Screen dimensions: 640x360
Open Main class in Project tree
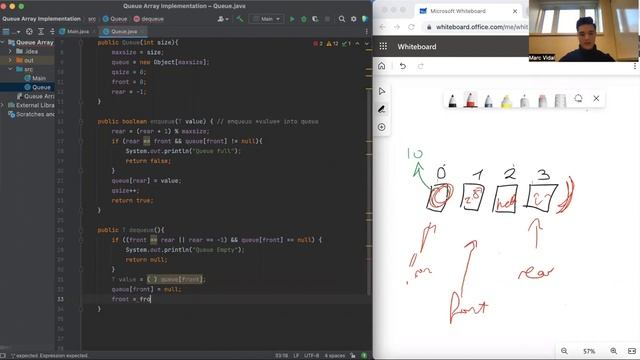coord(35,78)
